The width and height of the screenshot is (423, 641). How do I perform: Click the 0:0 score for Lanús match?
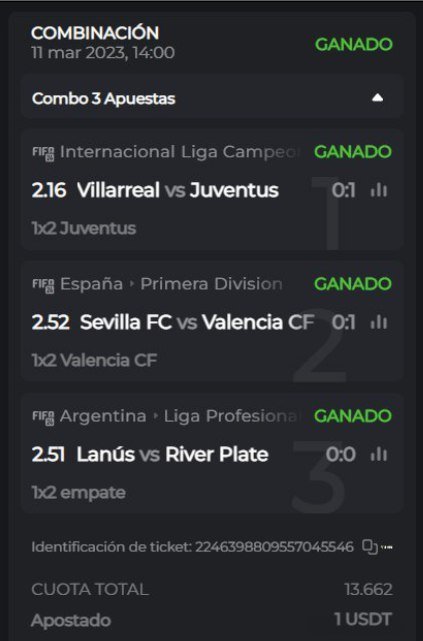340,455
